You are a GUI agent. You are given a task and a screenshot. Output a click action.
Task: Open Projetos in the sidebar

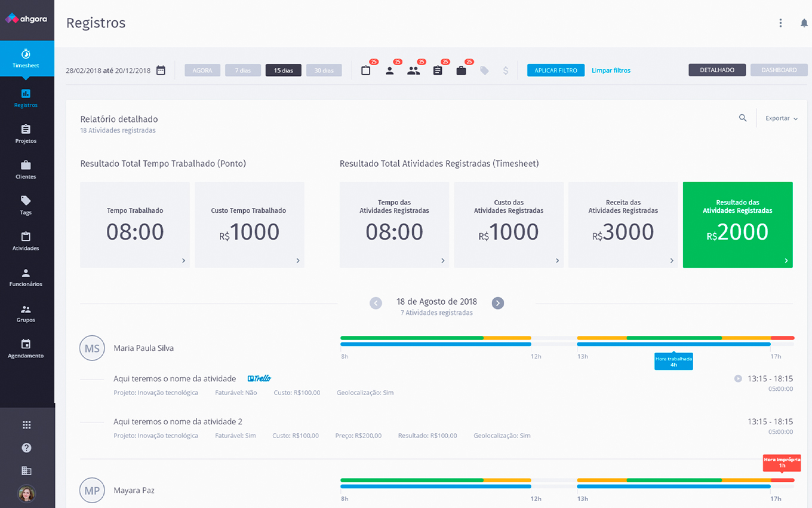tap(26, 134)
